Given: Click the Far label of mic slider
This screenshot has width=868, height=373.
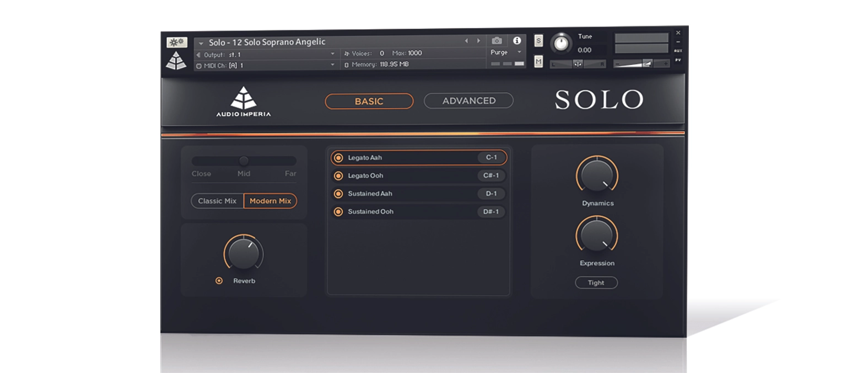Looking at the screenshot, I should [290, 174].
